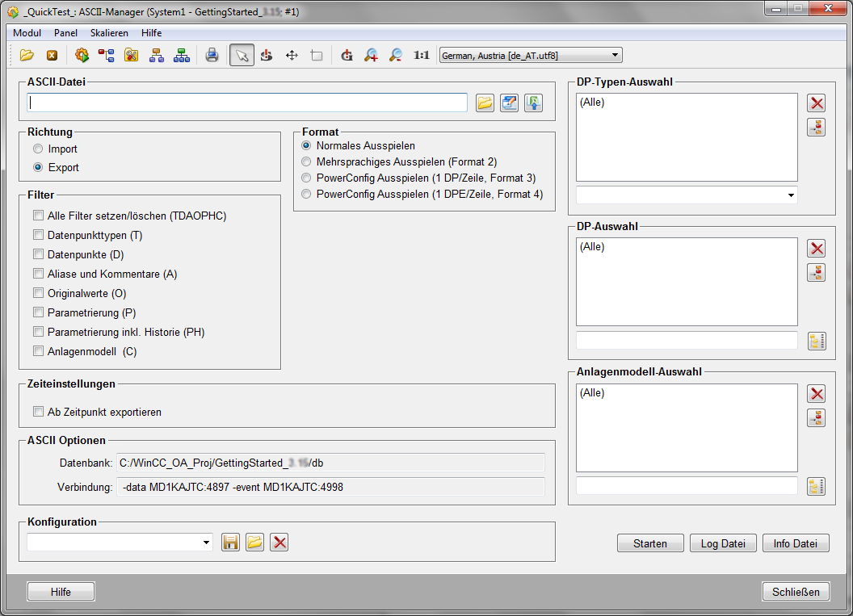This screenshot has width=853, height=616.
Task: Enable the Datenpunkte (D) filter checkbox
Action: (39, 255)
